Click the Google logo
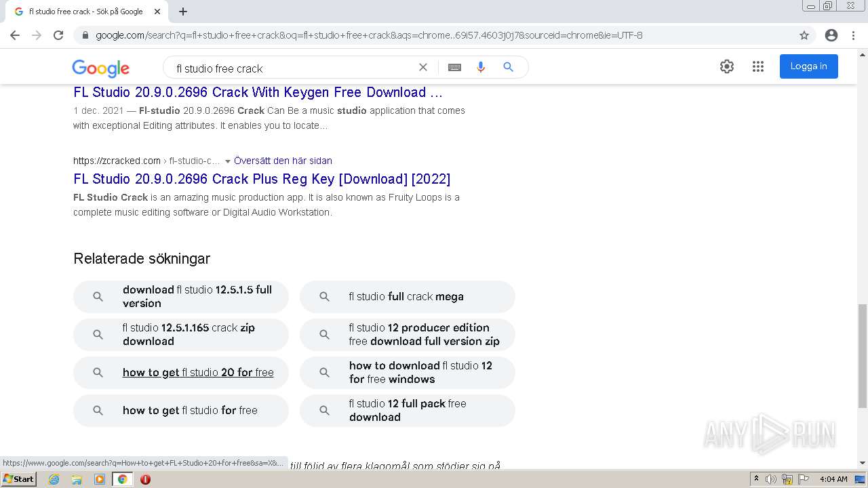The width and height of the screenshot is (868, 488). [100, 68]
